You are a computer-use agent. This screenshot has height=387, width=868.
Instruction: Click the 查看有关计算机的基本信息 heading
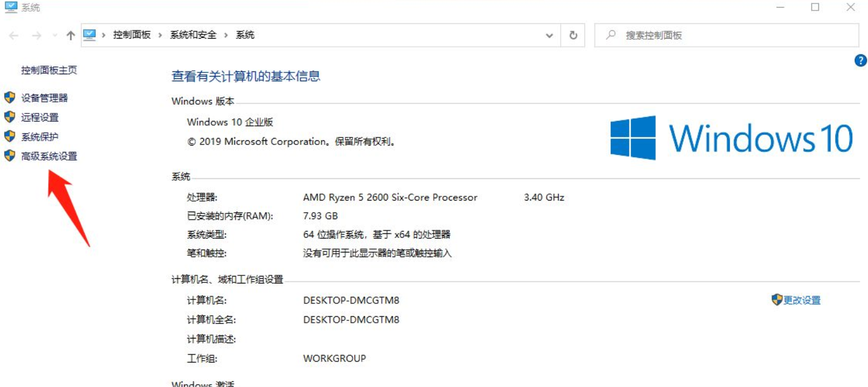point(246,76)
